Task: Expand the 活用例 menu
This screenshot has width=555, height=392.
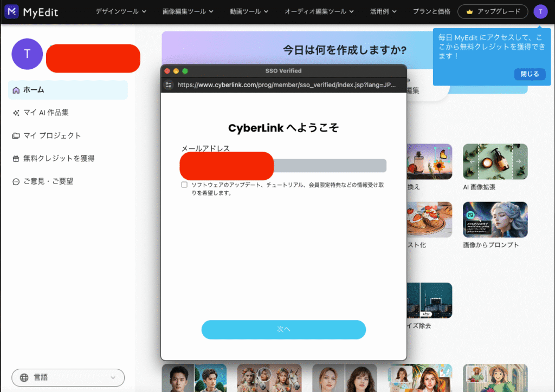Action: [383, 11]
